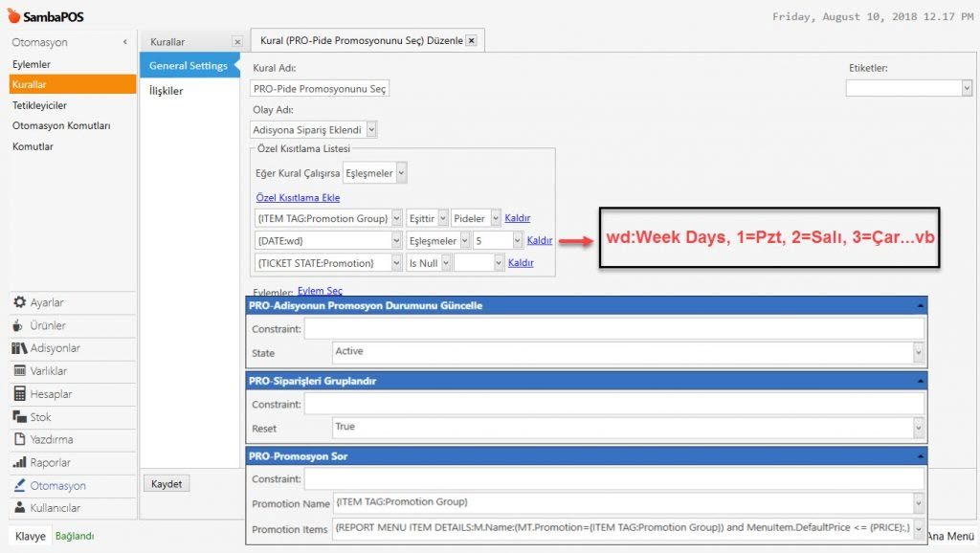Open the State Active dropdown

tap(918, 352)
